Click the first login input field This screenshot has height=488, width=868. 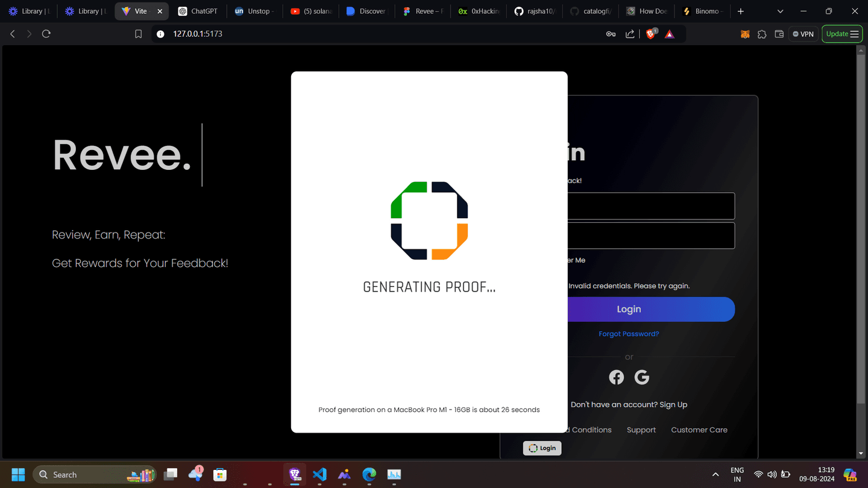(651, 206)
